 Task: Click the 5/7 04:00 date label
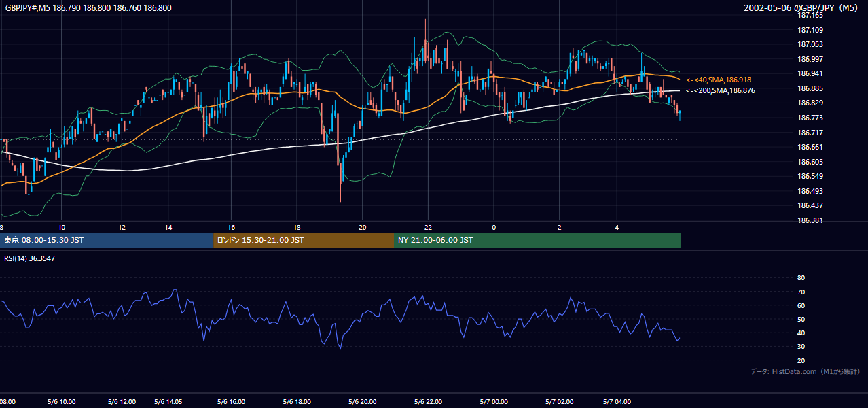617,402
